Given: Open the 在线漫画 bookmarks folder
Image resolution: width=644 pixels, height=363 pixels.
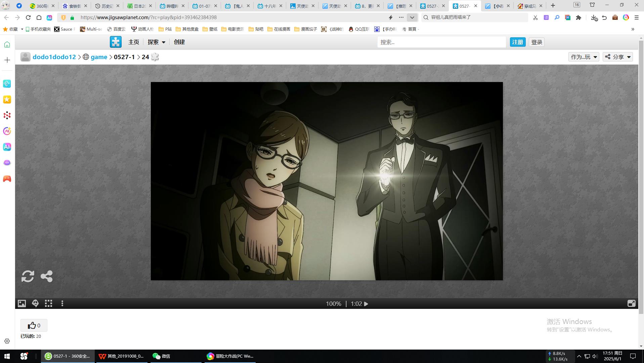Looking at the screenshot, I should (279, 29).
